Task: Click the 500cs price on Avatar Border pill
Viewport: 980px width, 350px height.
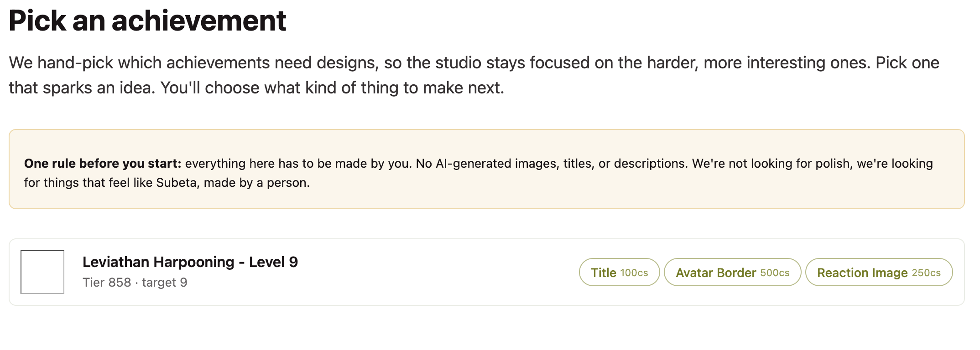Action: point(775,273)
